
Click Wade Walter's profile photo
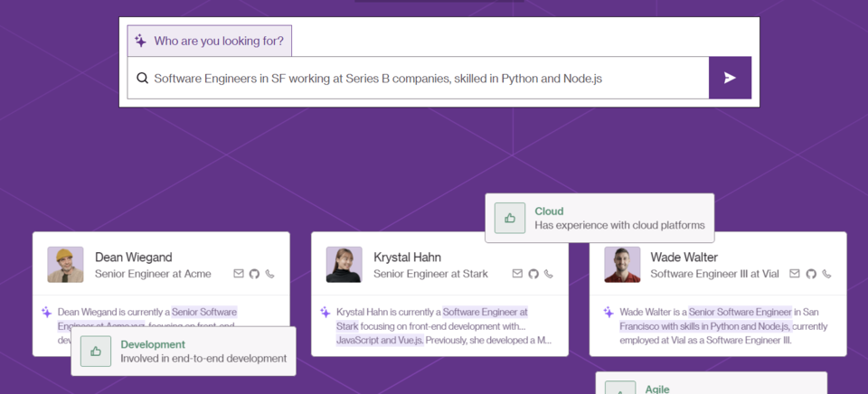point(622,265)
